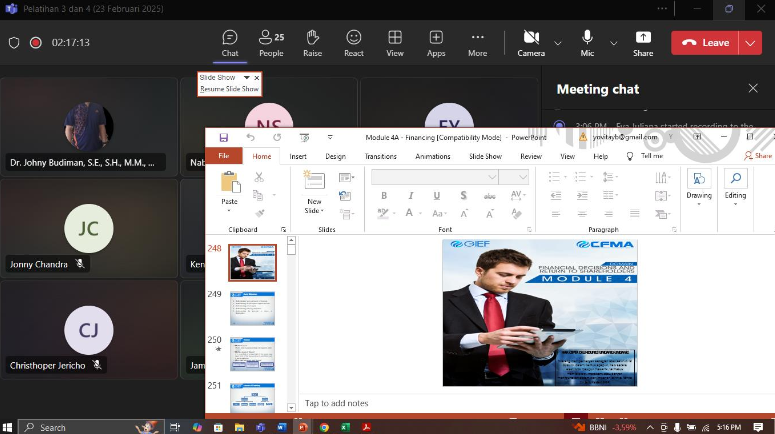This screenshot has width=775, height=434.
Task: Show the People participant list
Action: point(271,42)
